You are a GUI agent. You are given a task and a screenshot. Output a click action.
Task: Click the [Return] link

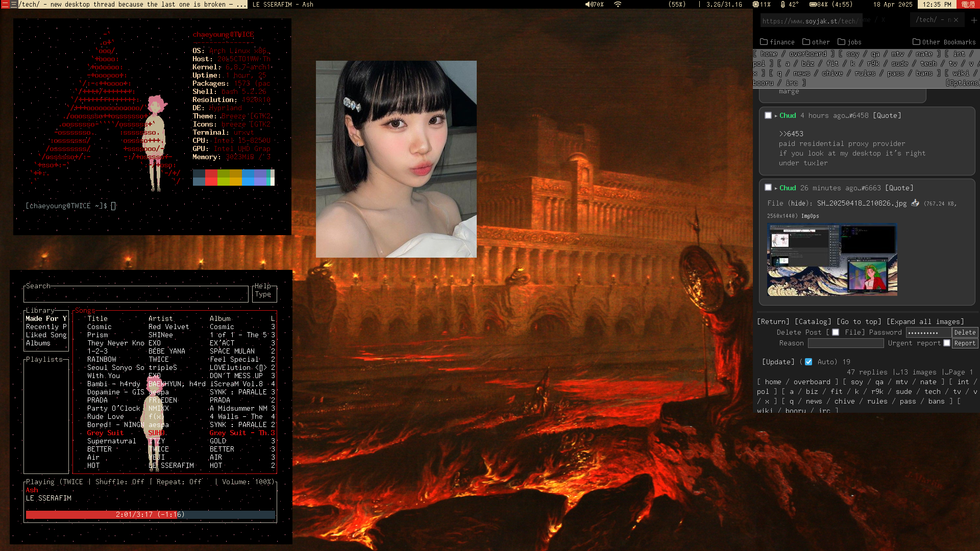[773, 321]
